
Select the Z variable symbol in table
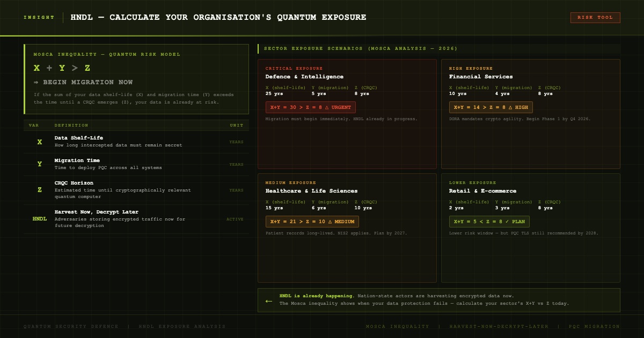39,190
